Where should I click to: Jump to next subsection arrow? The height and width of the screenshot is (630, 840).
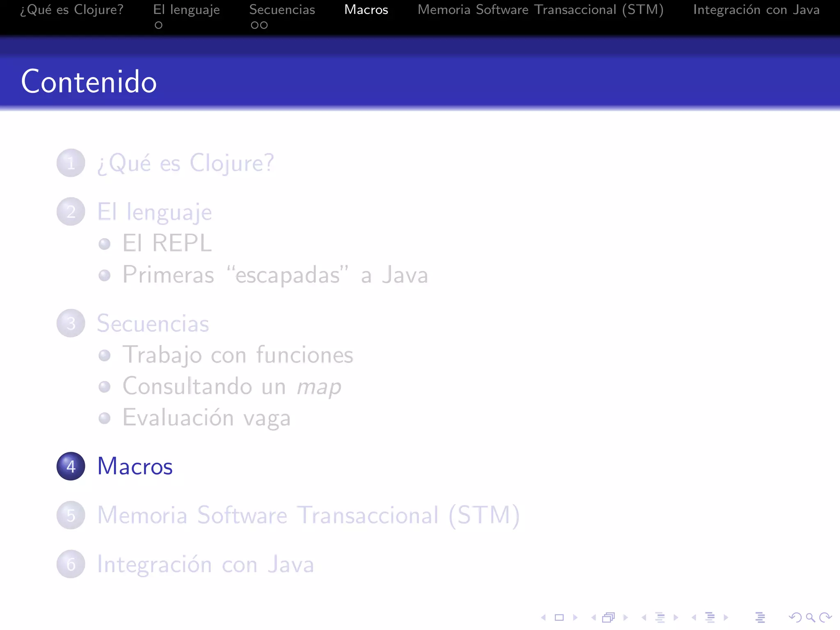(x=676, y=617)
